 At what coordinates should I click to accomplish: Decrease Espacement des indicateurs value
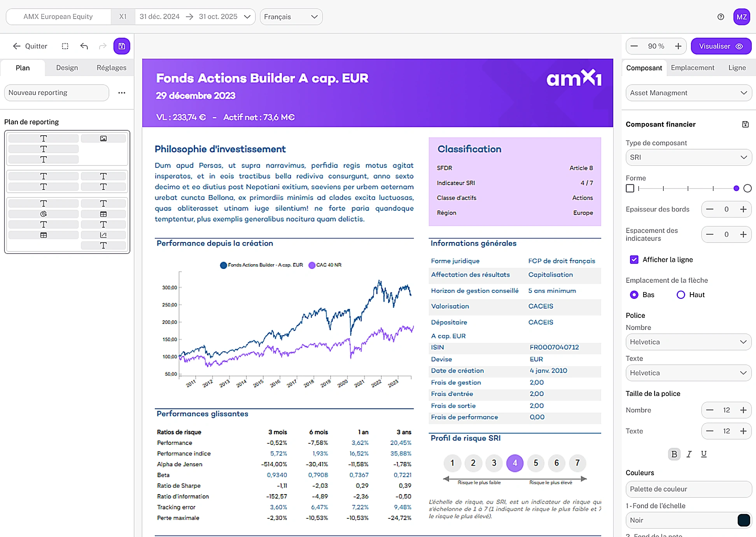(x=710, y=235)
